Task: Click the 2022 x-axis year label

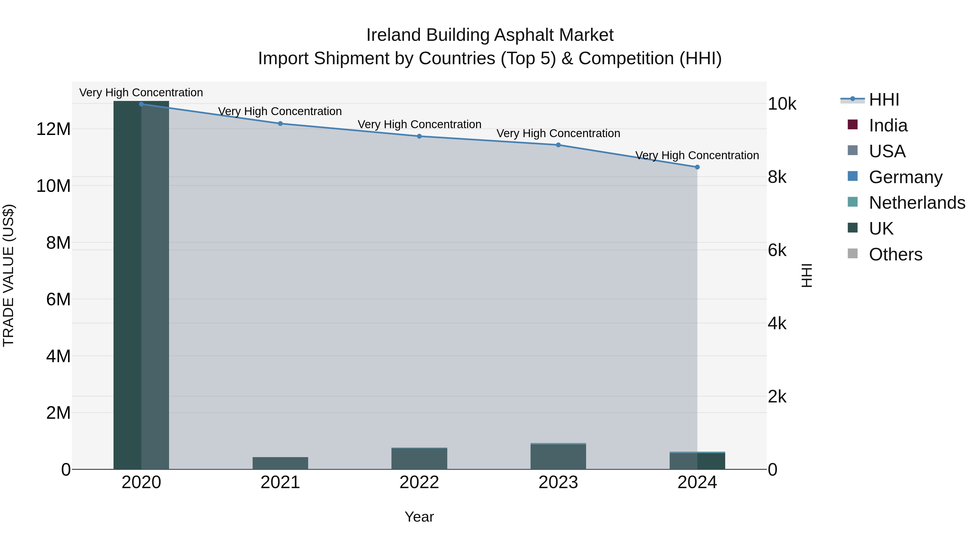Action: pyautogui.click(x=419, y=482)
